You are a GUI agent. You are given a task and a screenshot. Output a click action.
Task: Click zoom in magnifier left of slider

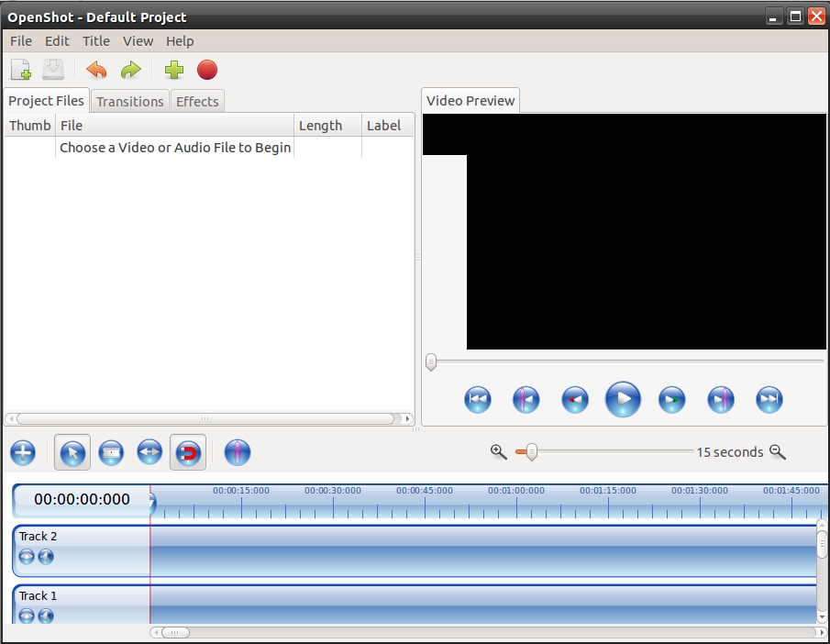click(498, 451)
